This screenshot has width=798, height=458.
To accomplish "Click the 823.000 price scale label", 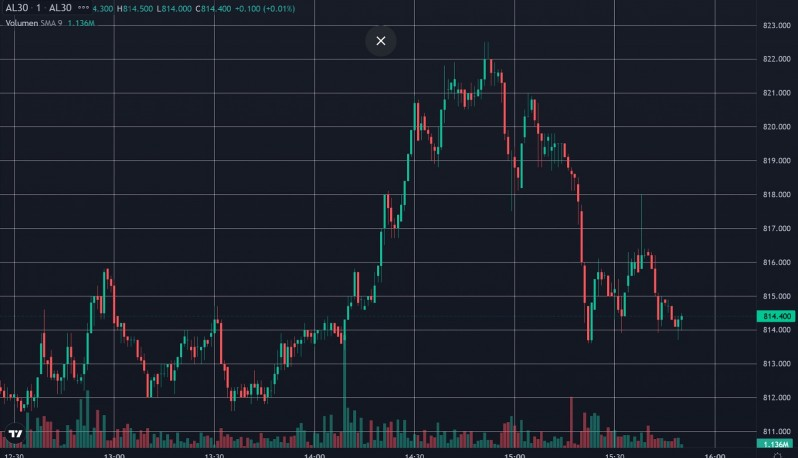I will click(776, 25).
